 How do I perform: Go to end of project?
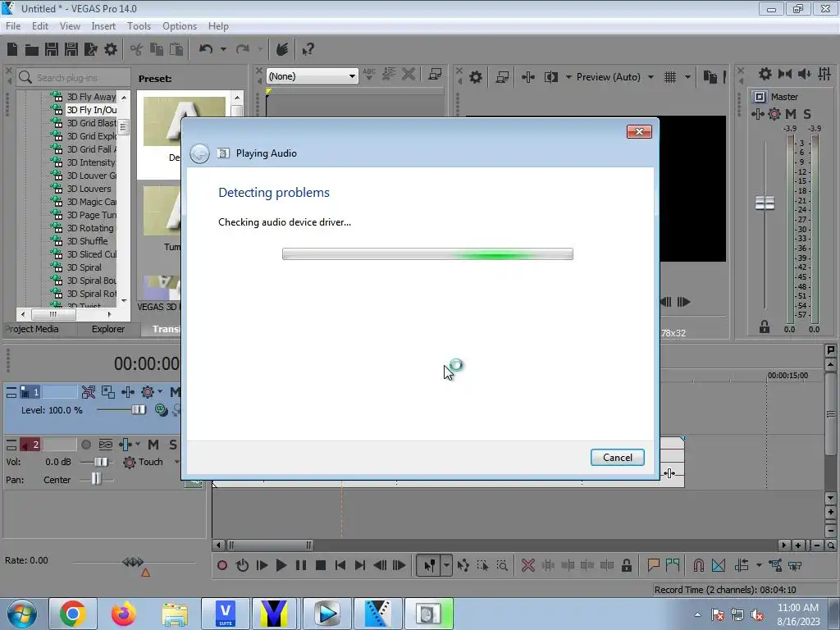[360, 565]
